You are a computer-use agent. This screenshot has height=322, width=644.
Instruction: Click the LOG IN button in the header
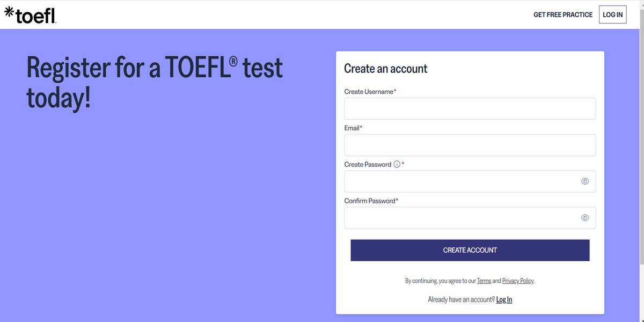[x=612, y=14]
